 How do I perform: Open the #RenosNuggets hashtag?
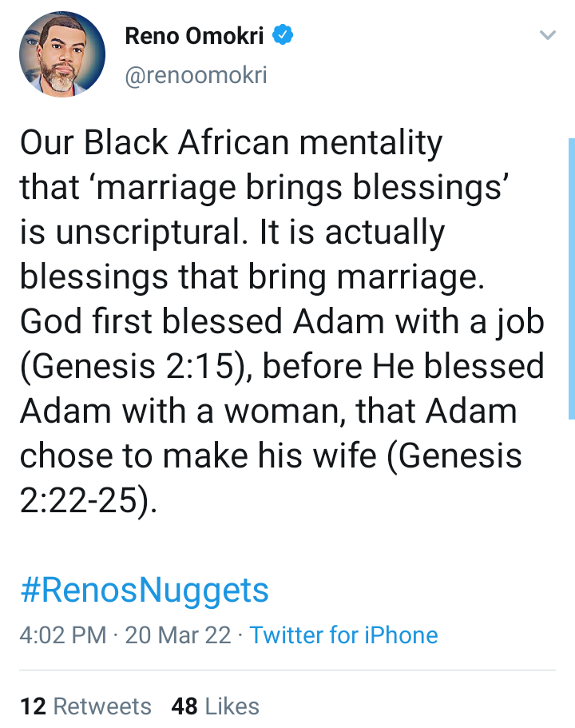(144, 591)
